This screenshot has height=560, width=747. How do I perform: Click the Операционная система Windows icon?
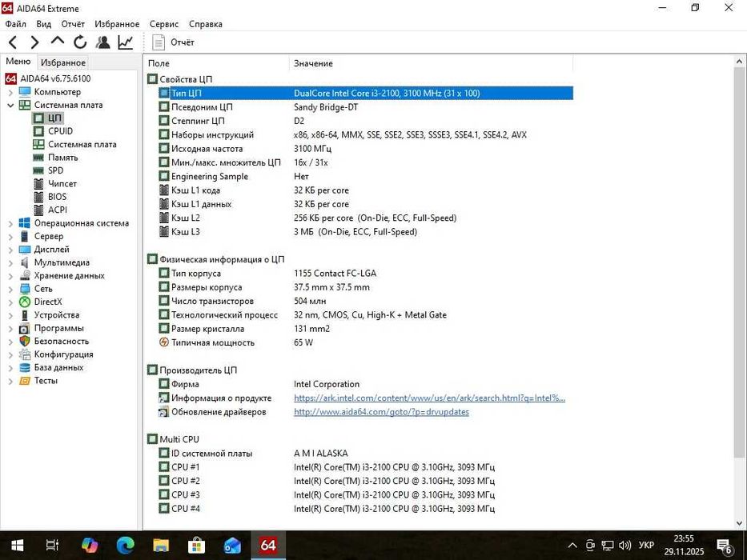(x=25, y=223)
